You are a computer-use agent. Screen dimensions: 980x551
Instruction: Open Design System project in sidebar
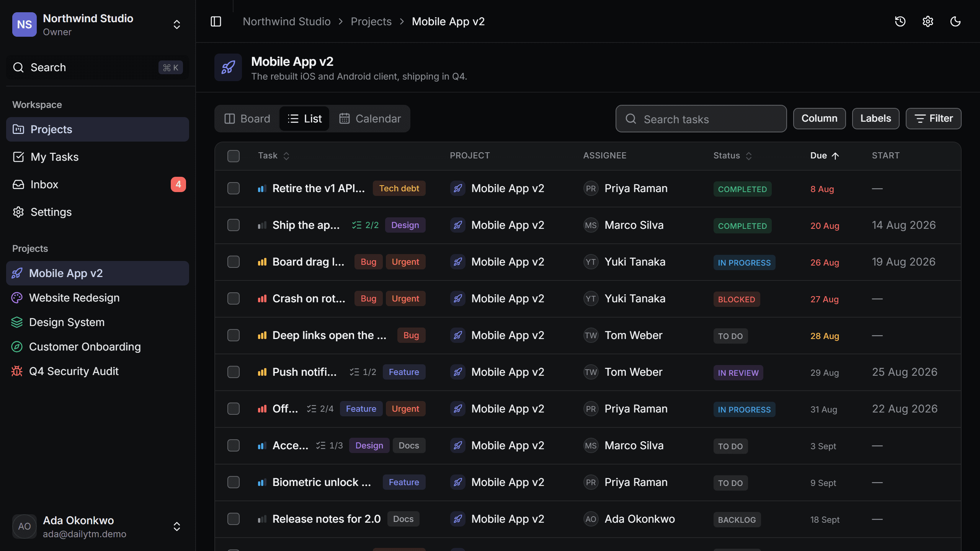coord(97,322)
